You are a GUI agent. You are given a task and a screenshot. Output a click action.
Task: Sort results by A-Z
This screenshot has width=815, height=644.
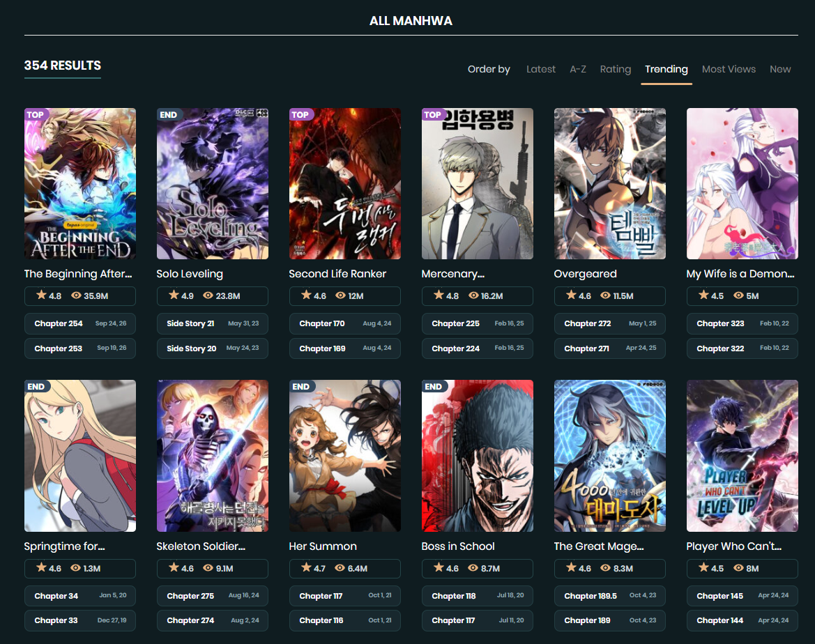tap(577, 69)
